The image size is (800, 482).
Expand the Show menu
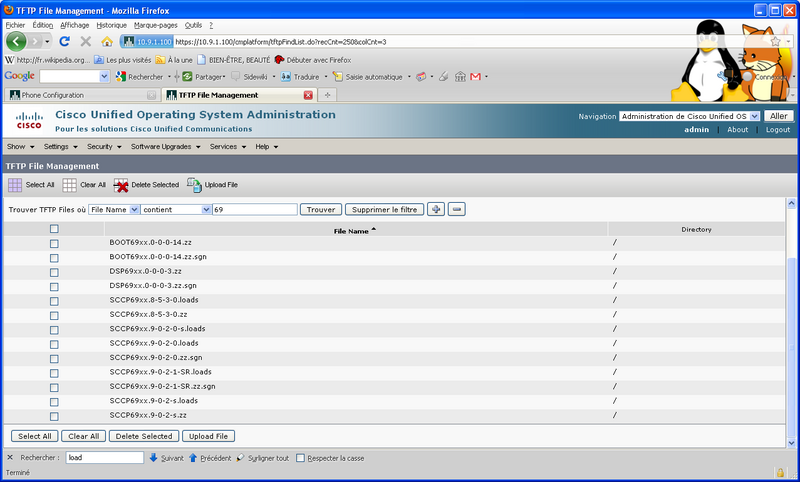click(20, 146)
